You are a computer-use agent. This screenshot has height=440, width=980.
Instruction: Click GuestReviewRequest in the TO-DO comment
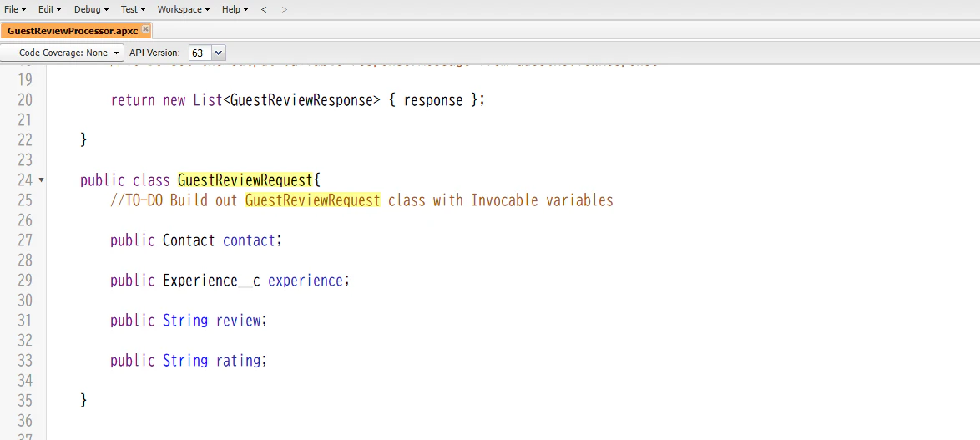point(312,200)
